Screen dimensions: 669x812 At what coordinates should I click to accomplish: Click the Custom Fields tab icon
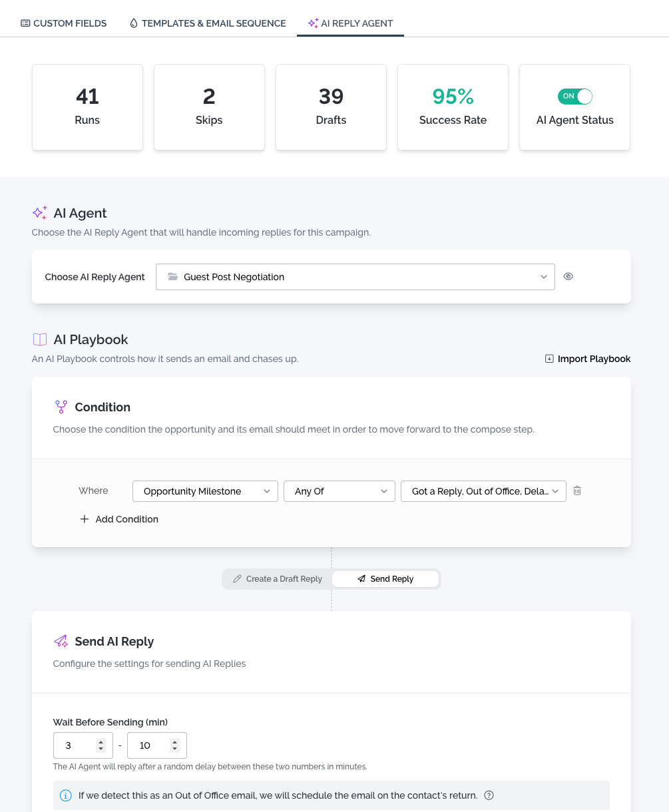pyautogui.click(x=25, y=23)
